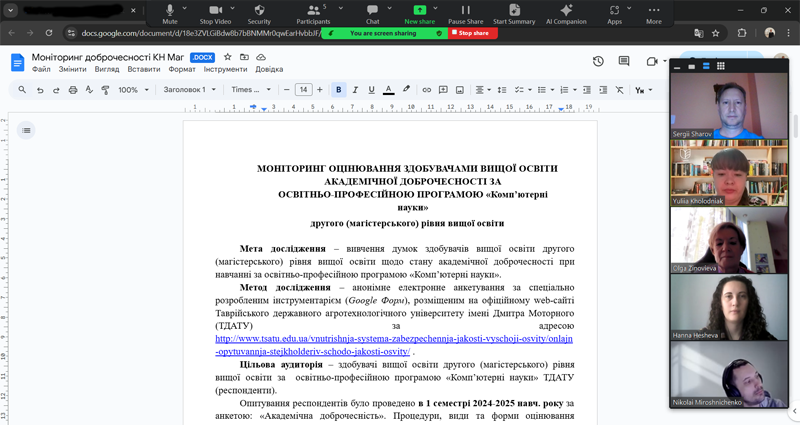The width and height of the screenshot is (800, 425).
Task: Open Zoom Security options
Action: 259,14
